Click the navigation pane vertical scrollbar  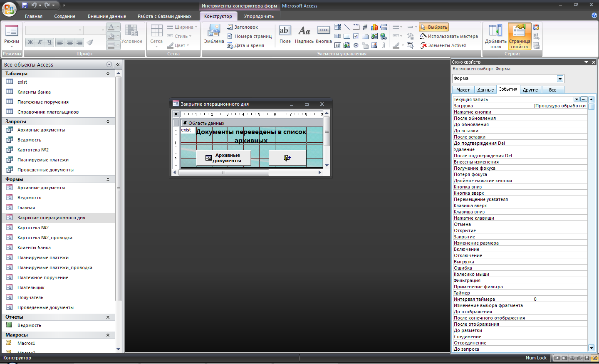119,188
